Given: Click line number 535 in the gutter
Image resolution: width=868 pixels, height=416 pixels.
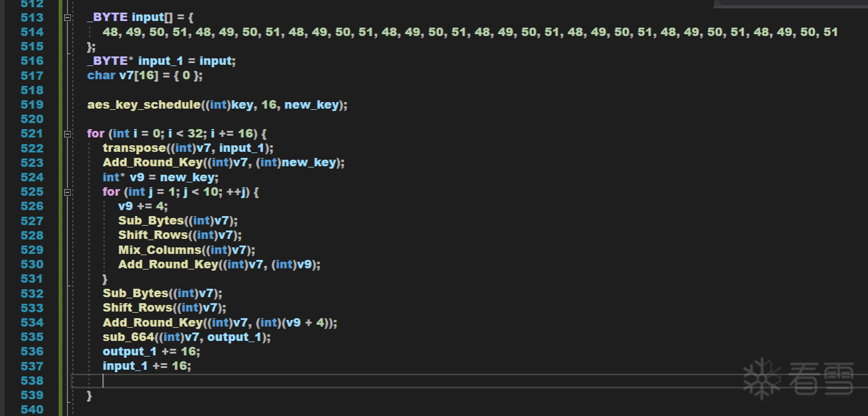Looking at the screenshot, I should click(x=32, y=337).
